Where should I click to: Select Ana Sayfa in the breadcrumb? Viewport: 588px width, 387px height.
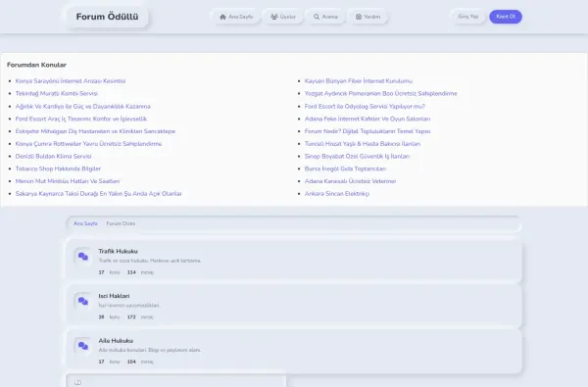(x=85, y=223)
